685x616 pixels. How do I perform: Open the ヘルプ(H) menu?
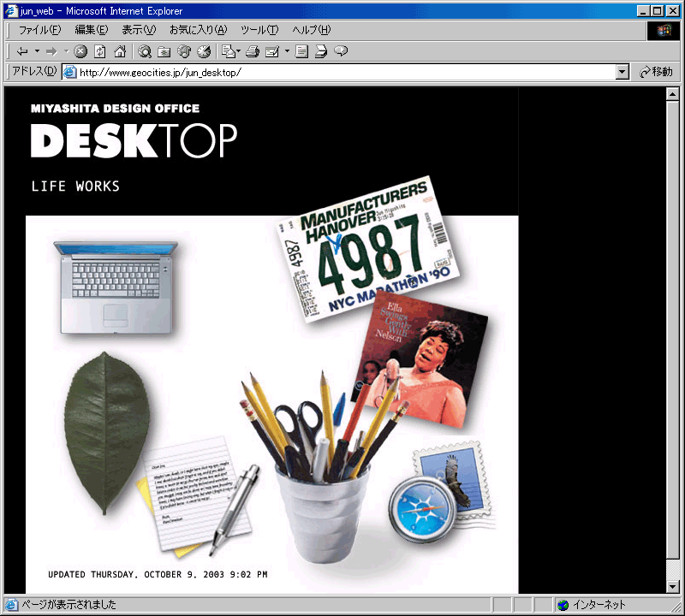coord(312,30)
